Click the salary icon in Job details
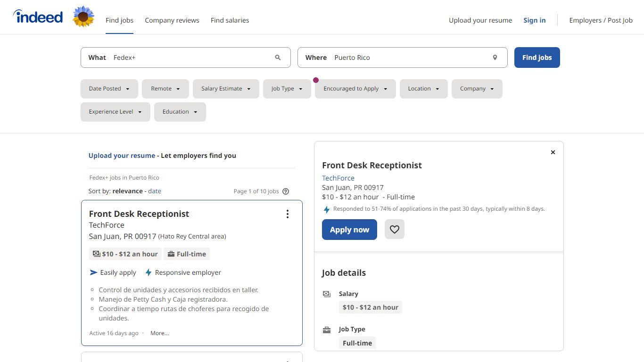Screen dimensions: 644x362 click(x=327, y=294)
